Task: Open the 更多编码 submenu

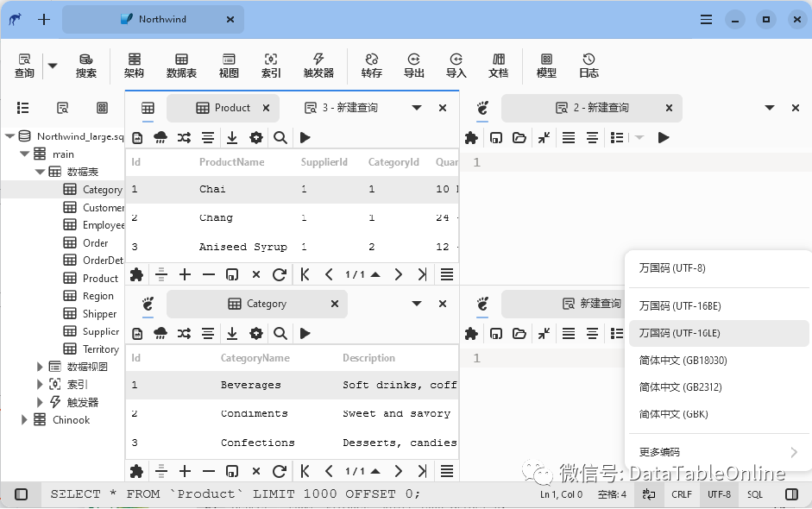Action: point(719,452)
